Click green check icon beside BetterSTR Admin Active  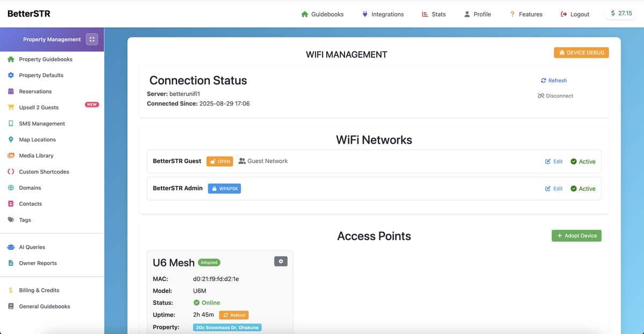coord(574,189)
